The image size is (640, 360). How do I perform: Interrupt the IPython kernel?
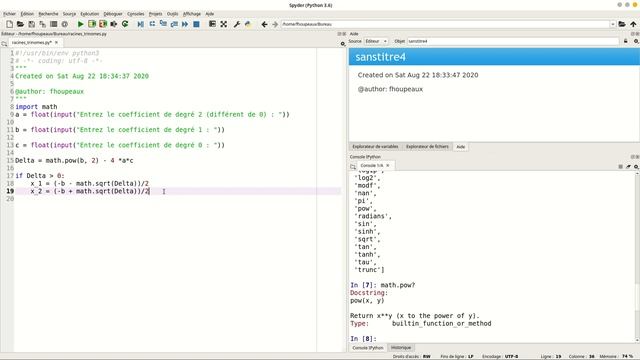pos(620,167)
